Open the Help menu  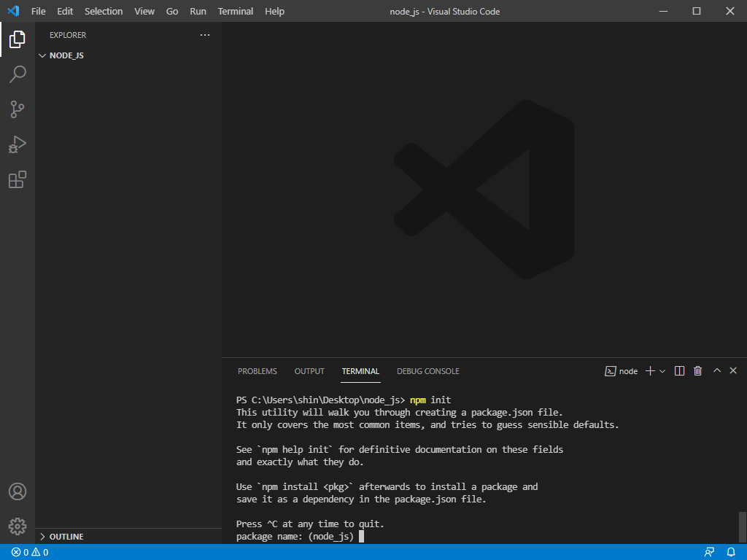[x=274, y=11]
